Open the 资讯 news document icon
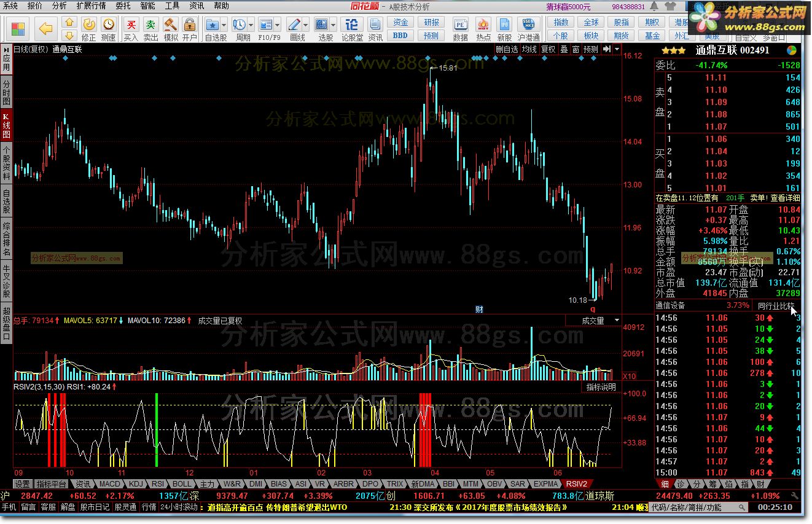Viewport: 812px width, 524px height. tap(375, 29)
